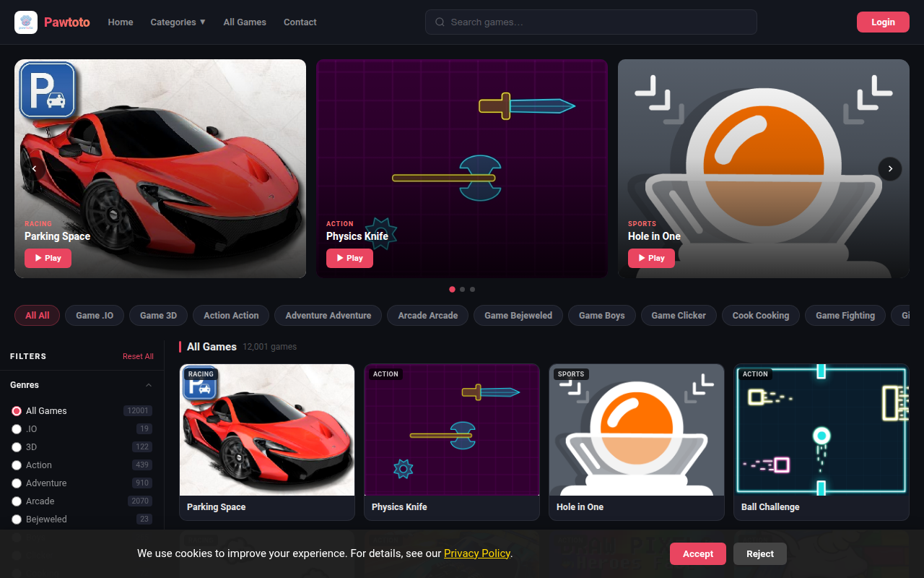This screenshot has width=924, height=578.
Task: Filter by the Arcade Arcade pill
Action: point(428,316)
